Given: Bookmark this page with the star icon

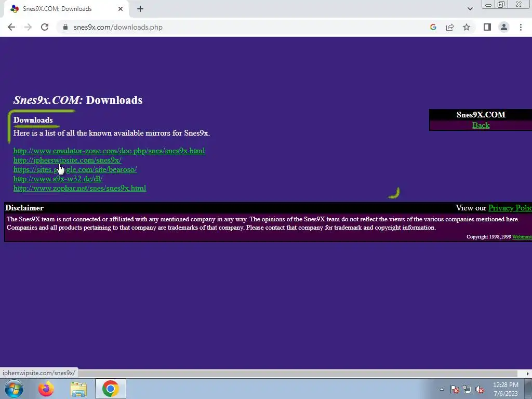Looking at the screenshot, I should (467, 27).
